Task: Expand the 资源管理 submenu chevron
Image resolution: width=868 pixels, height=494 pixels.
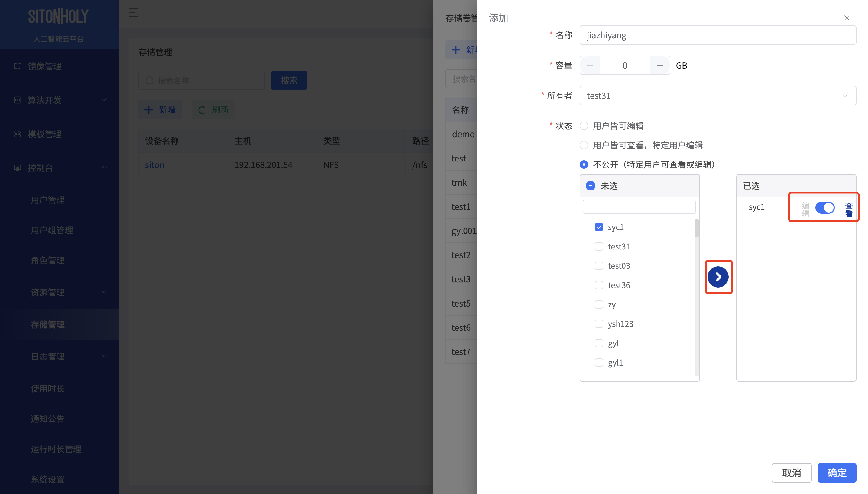Action: click(104, 292)
